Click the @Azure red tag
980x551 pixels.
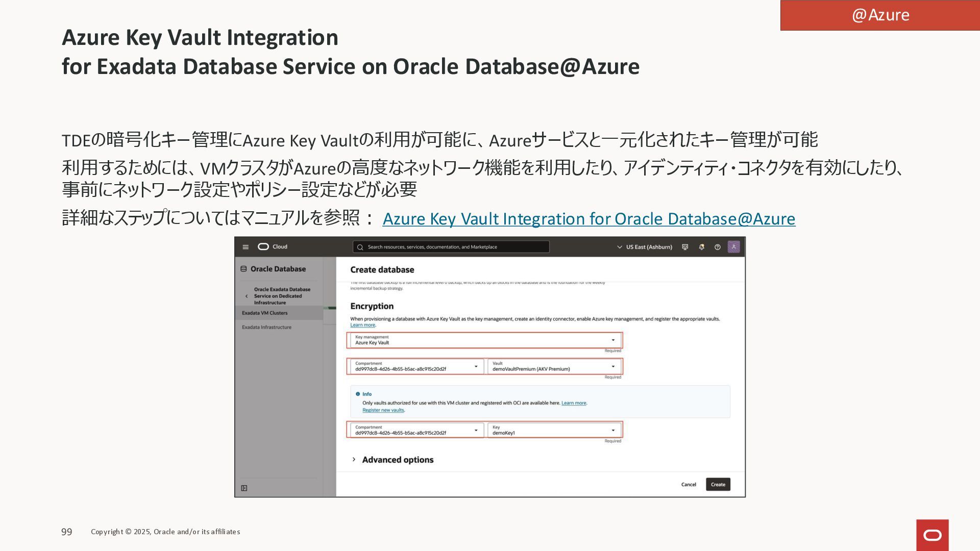click(880, 15)
